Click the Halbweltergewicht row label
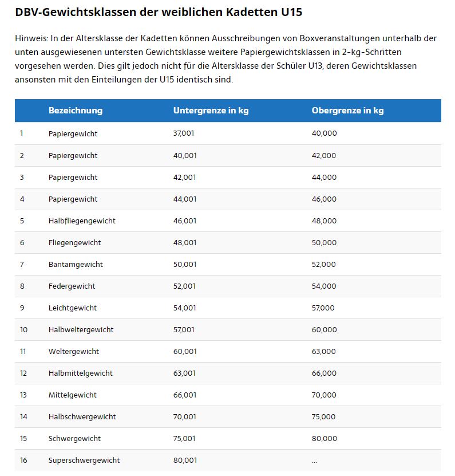 coord(81,330)
